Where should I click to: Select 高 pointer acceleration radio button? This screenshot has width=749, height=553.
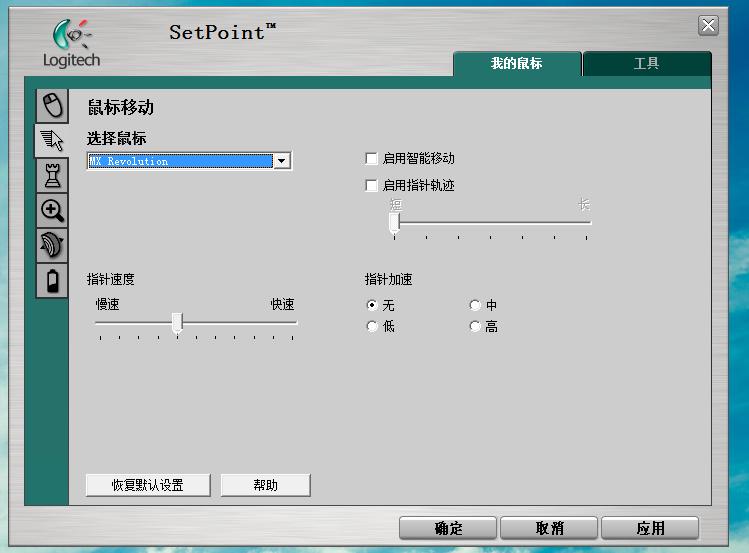[x=475, y=327]
